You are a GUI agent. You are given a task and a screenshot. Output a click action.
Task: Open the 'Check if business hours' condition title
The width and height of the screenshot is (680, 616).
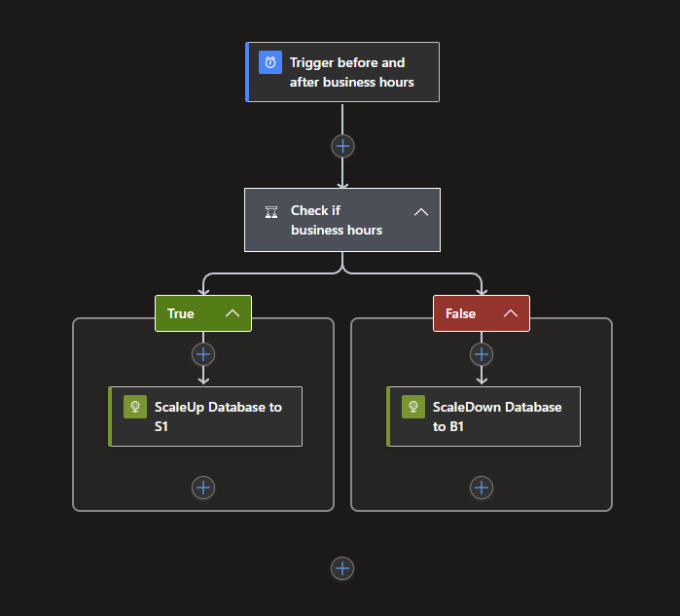[x=336, y=220]
